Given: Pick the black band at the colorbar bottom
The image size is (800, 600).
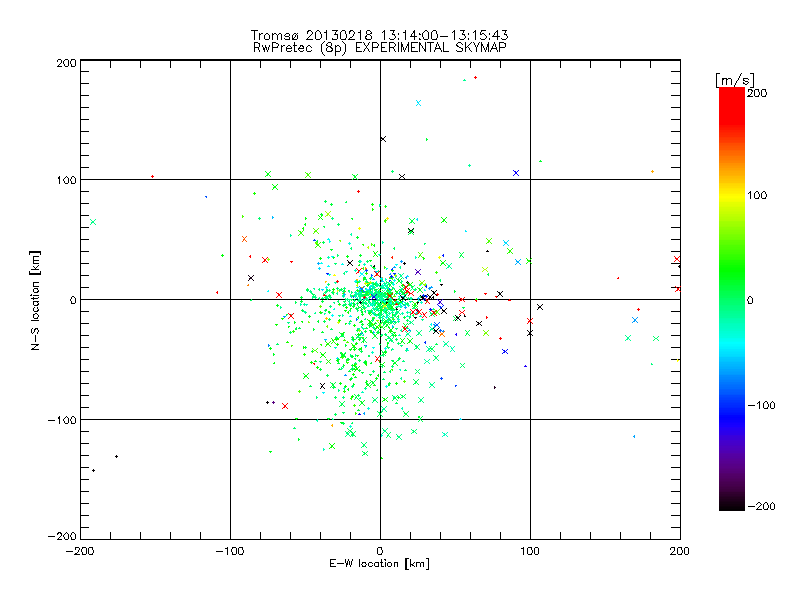Looking at the screenshot, I should point(732,503).
